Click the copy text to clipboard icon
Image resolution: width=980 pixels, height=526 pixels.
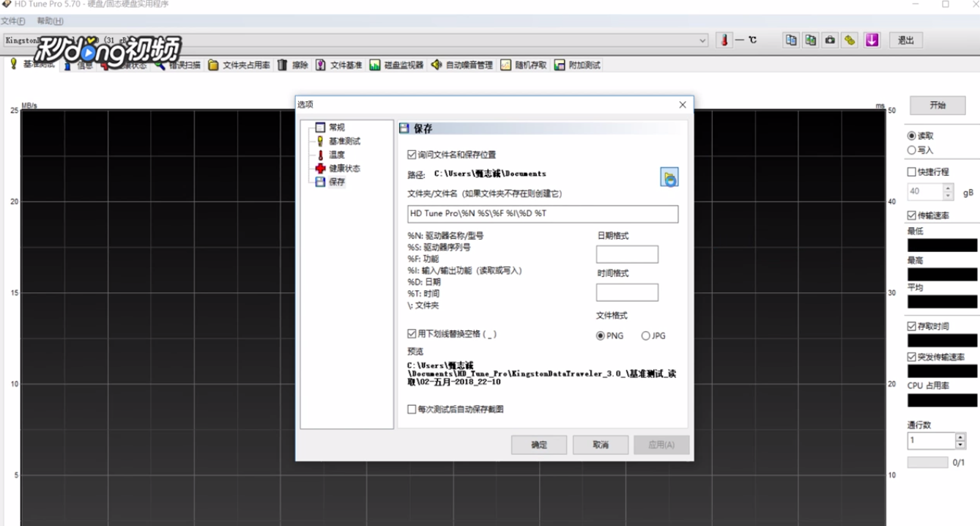[791, 40]
